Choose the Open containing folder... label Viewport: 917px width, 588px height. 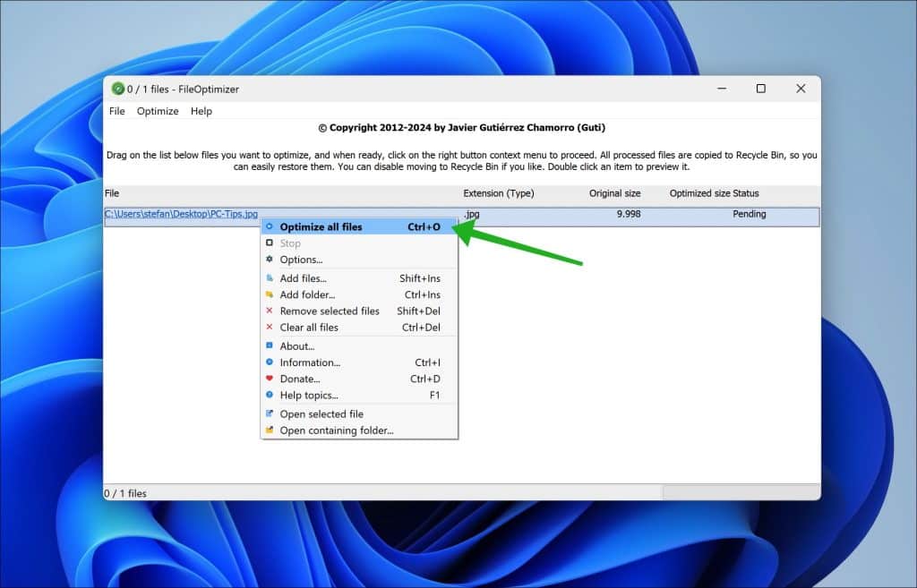tap(337, 430)
